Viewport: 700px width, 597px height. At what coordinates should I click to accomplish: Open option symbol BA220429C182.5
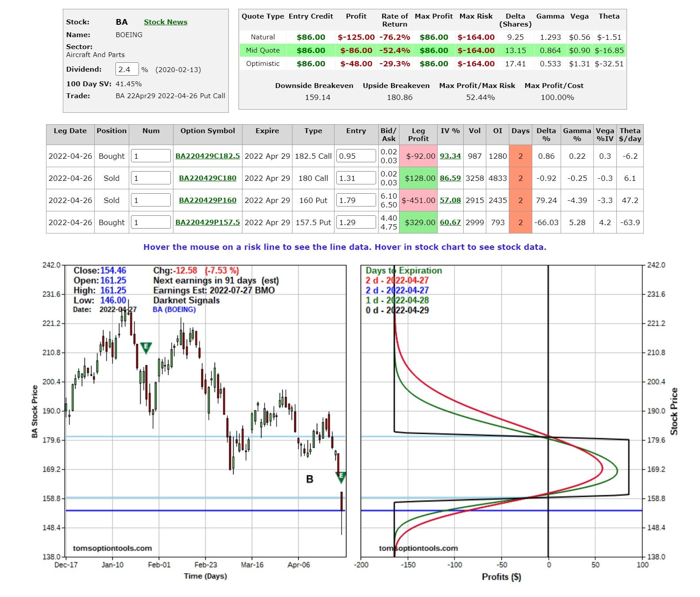[208, 156]
